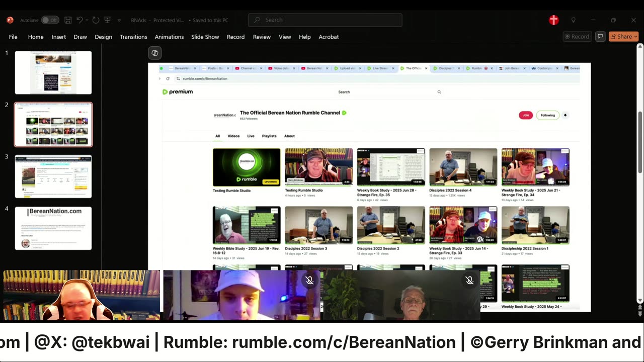Viewport: 644px width, 362px height.
Task: Open the Insert ribbon tab
Action: (x=58, y=37)
